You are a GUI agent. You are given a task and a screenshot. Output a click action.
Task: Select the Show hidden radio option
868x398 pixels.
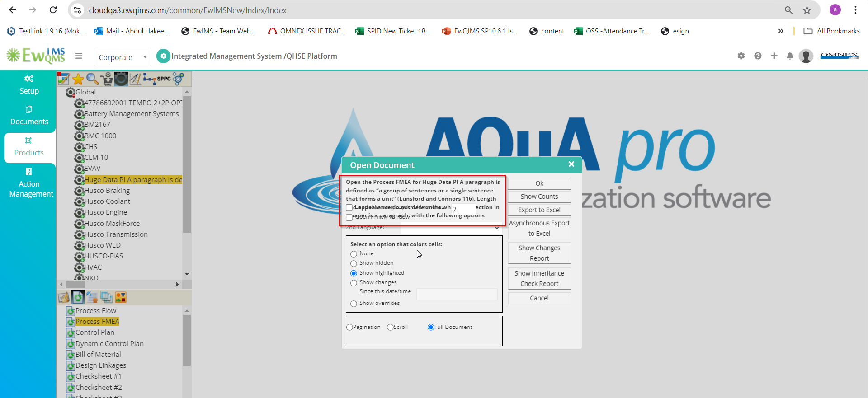(x=354, y=263)
